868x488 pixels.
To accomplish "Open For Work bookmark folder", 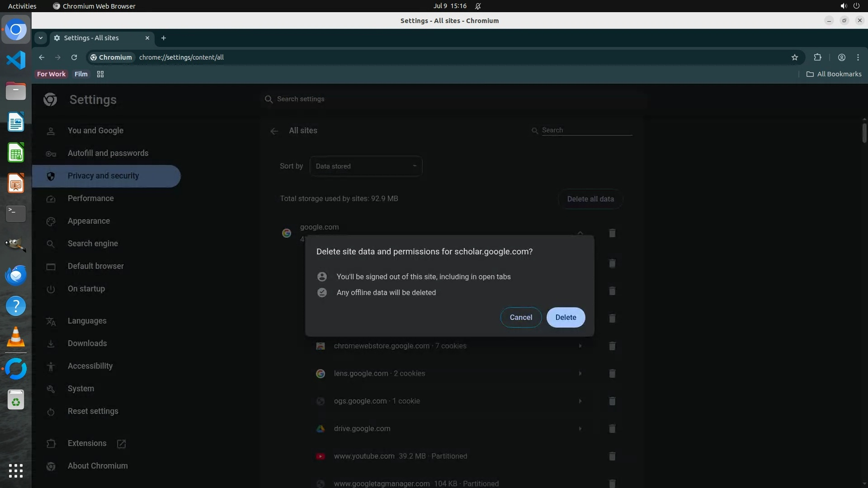I will pyautogui.click(x=51, y=74).
